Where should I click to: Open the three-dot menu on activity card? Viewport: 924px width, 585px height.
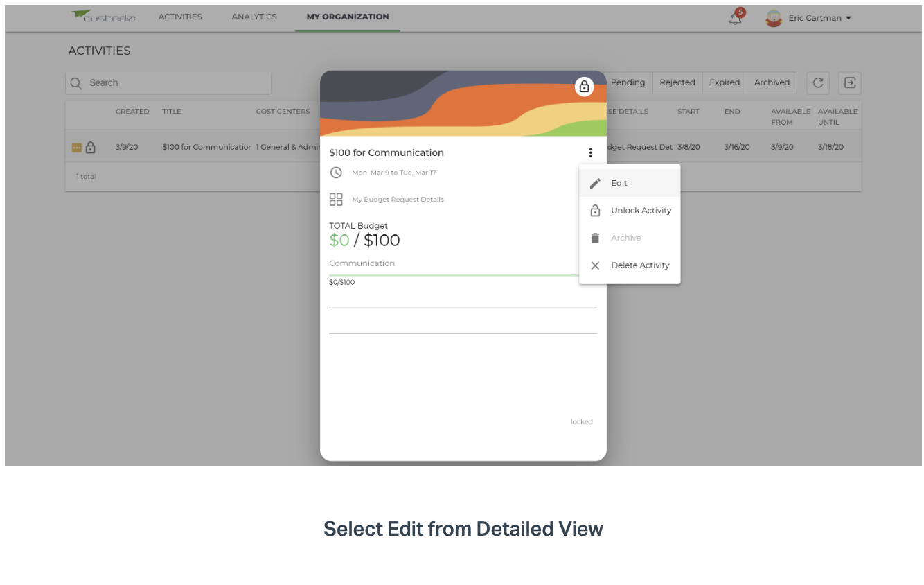(x=590, y=153)
